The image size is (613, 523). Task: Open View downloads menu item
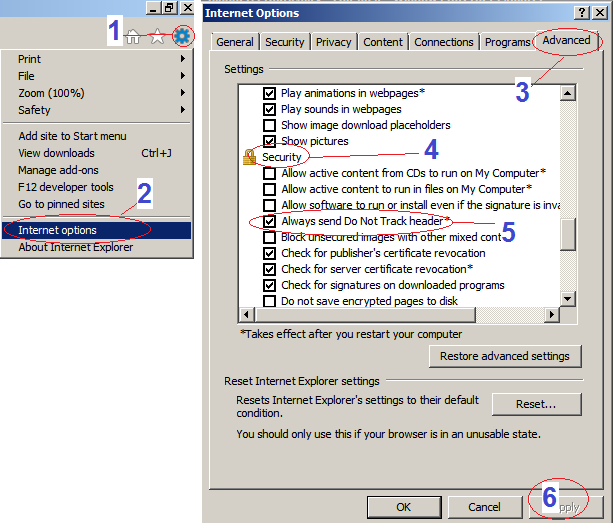[x=97, y=153]
